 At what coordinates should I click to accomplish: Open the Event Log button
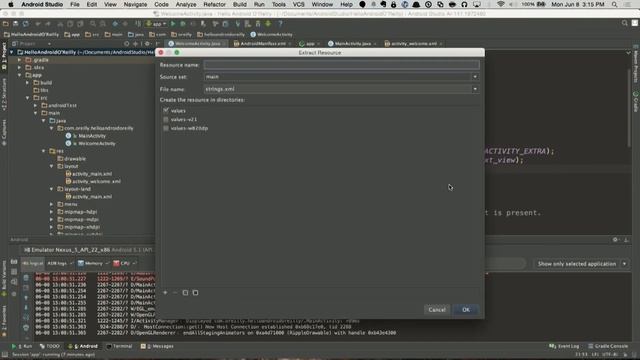(564, 346)
